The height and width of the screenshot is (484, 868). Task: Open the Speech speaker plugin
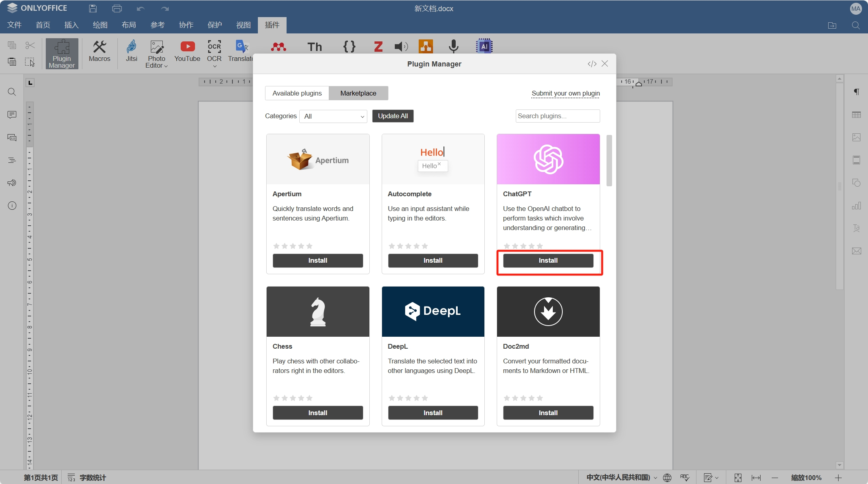(x=401, y=47)
